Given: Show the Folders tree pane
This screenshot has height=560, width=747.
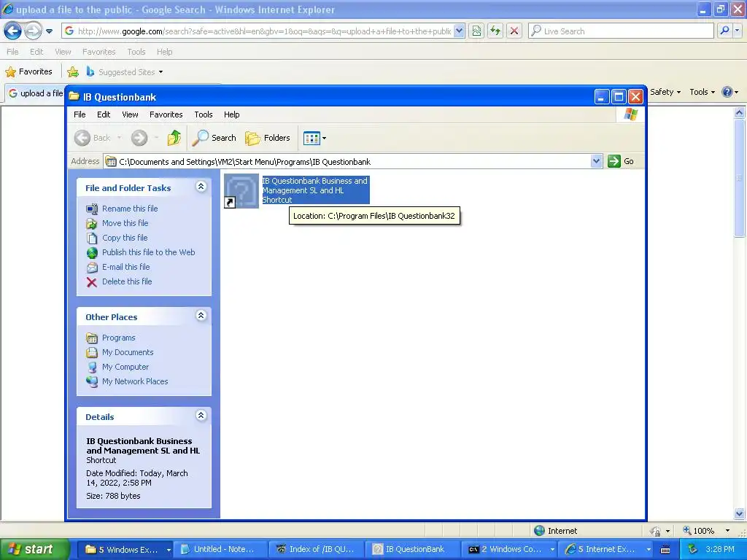Looking at the screenshot, I should pyautogui.click(x=268, y=138).
